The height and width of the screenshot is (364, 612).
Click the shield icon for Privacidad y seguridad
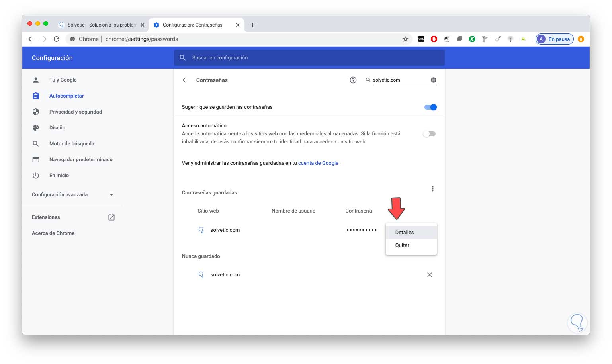[36, 112]
